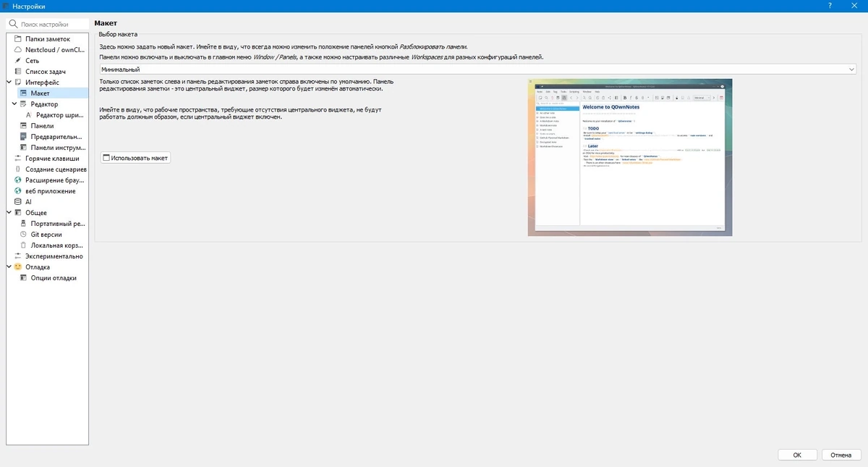Click the Использовать макет button
868x467 pixels.
(x=135, y=157)
